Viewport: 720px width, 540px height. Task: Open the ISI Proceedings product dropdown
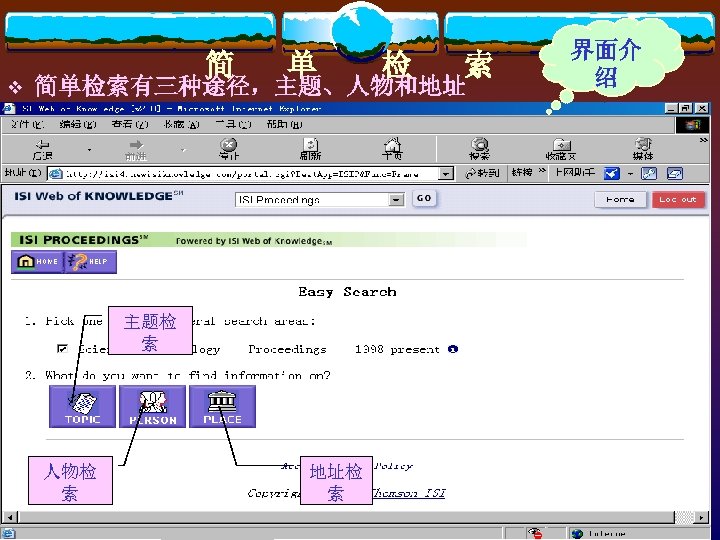tap(396, 200)
